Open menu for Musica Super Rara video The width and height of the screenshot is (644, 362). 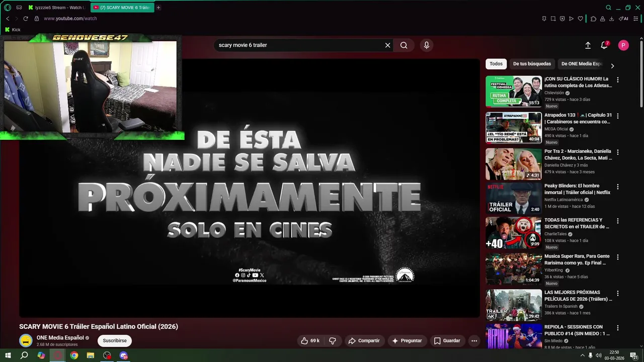coord(618,257)
